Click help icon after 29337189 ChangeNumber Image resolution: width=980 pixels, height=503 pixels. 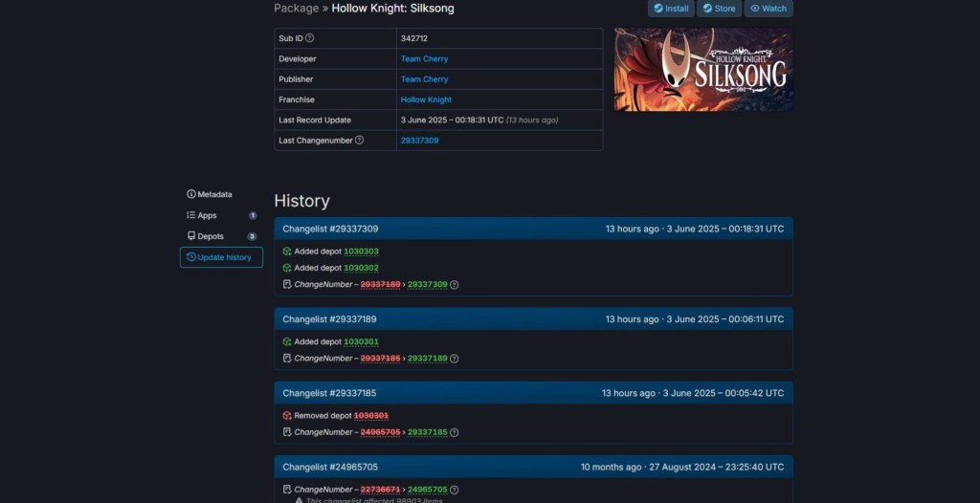point(455,359)
